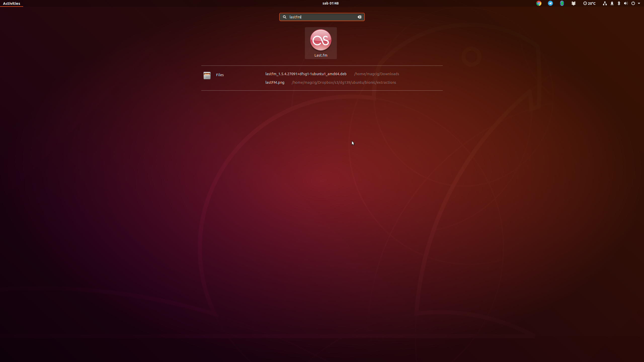Screen dimensions: 644x362
Task: Click the Activities button in the top bar
Action: pos(12,4)
